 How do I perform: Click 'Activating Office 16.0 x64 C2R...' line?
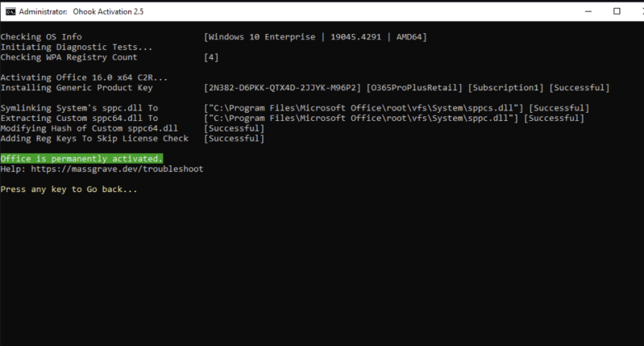coord(84,77)
